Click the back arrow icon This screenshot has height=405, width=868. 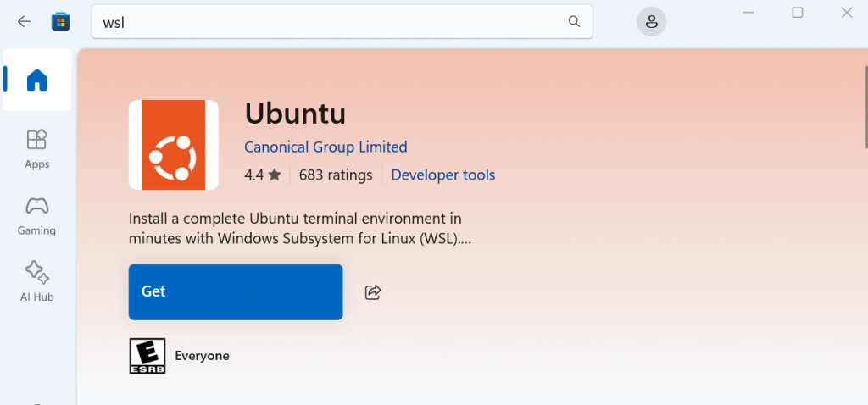(x=24, y=21)
